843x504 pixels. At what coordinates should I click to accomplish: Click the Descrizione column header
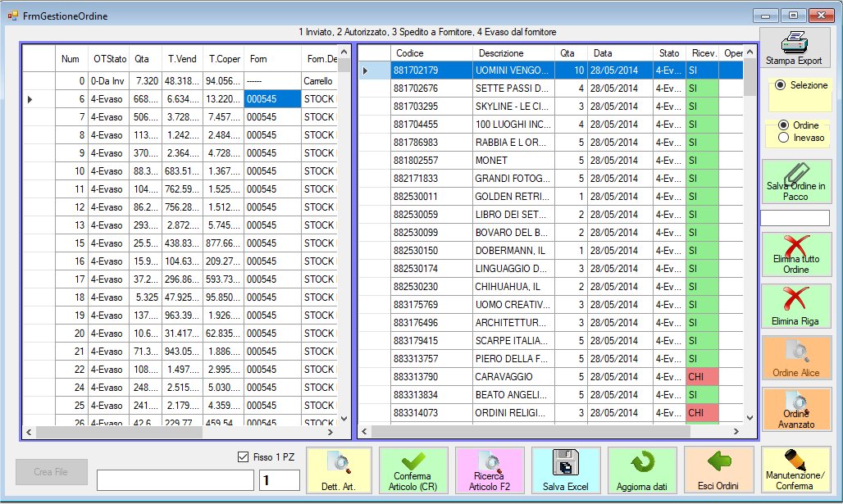(513, 52)
